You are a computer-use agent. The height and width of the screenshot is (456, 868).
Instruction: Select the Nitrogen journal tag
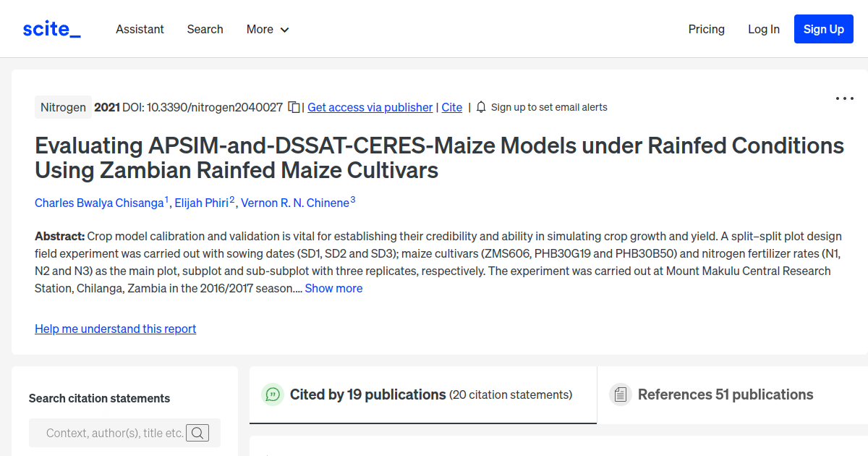tap(63, 106)
